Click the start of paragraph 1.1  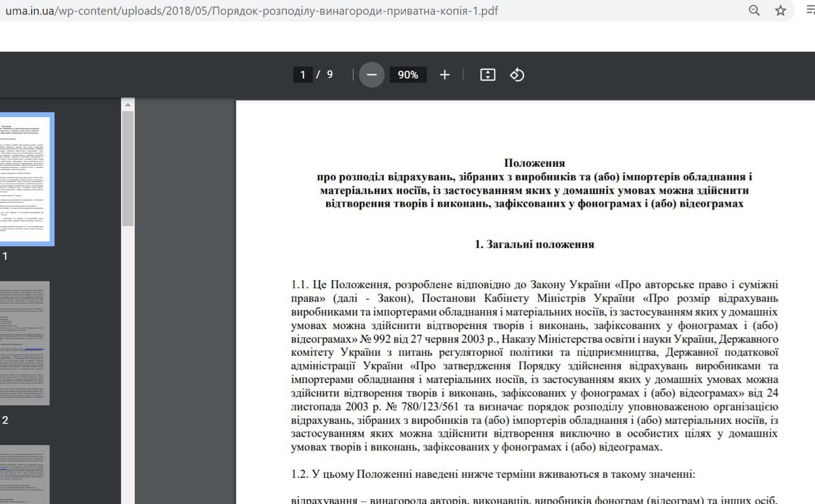pyautogui.click(x=301, y=285)
